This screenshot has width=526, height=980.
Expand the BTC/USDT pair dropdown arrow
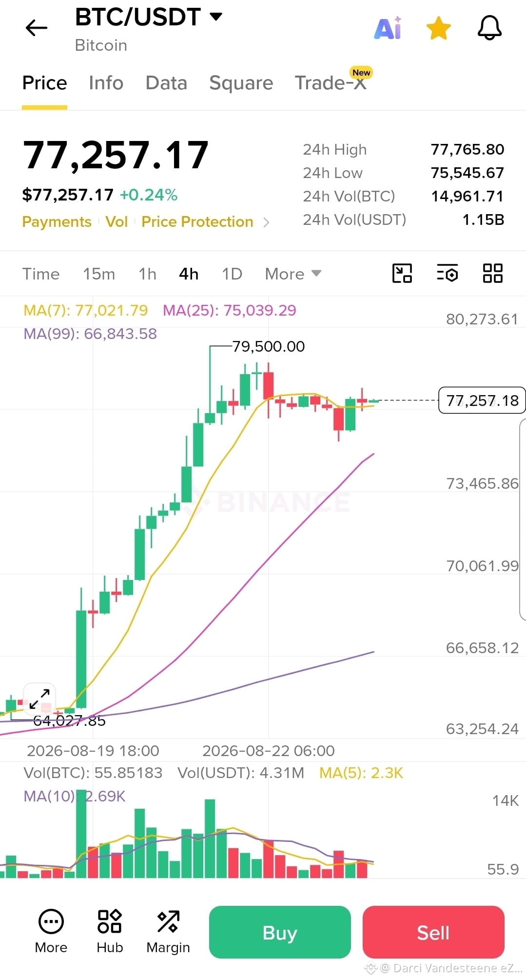pyautogui.click(x=216, y=17)
